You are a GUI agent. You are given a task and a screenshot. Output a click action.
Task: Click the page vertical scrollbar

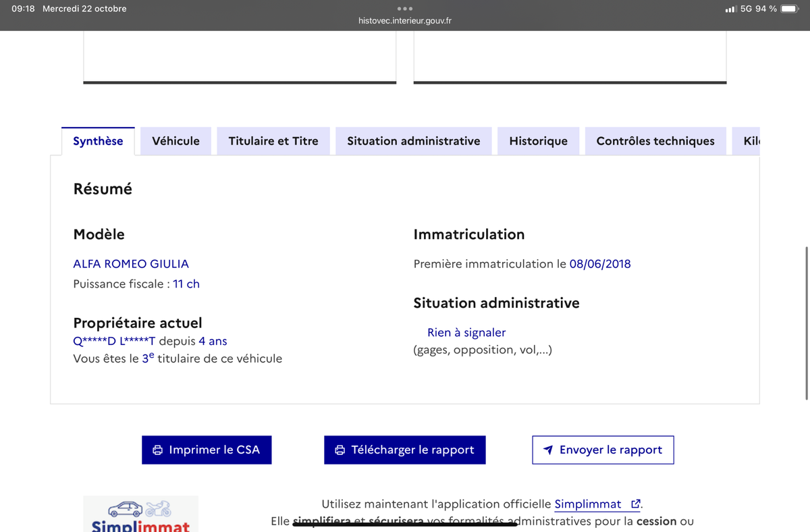pyautogui.click(x=807, y=323)
